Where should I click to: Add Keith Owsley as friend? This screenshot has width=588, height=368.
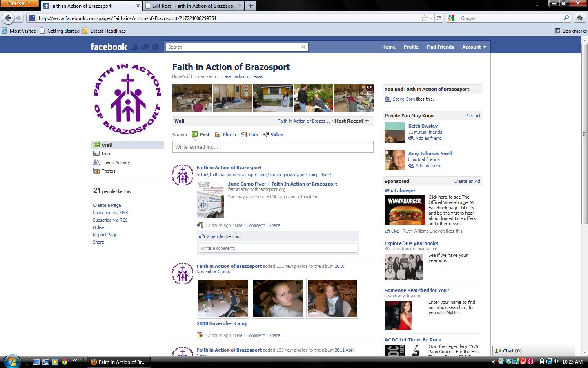425,138
